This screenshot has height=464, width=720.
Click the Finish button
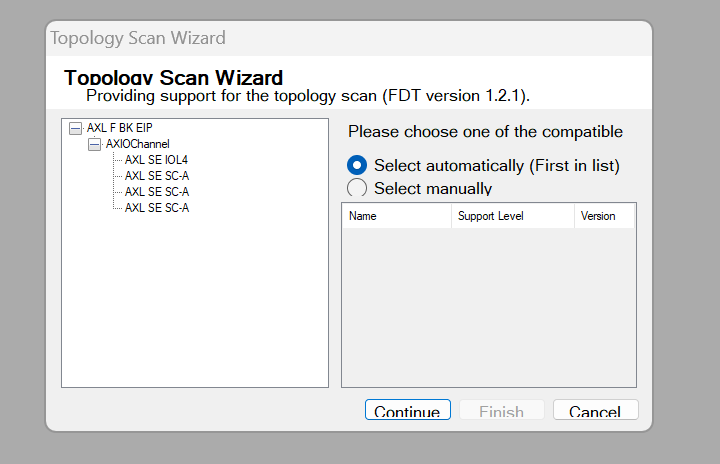502,410
